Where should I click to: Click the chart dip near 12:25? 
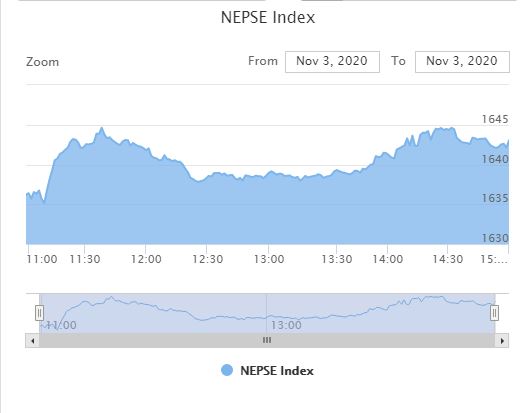pyautogui.click(x=199, y=181)
